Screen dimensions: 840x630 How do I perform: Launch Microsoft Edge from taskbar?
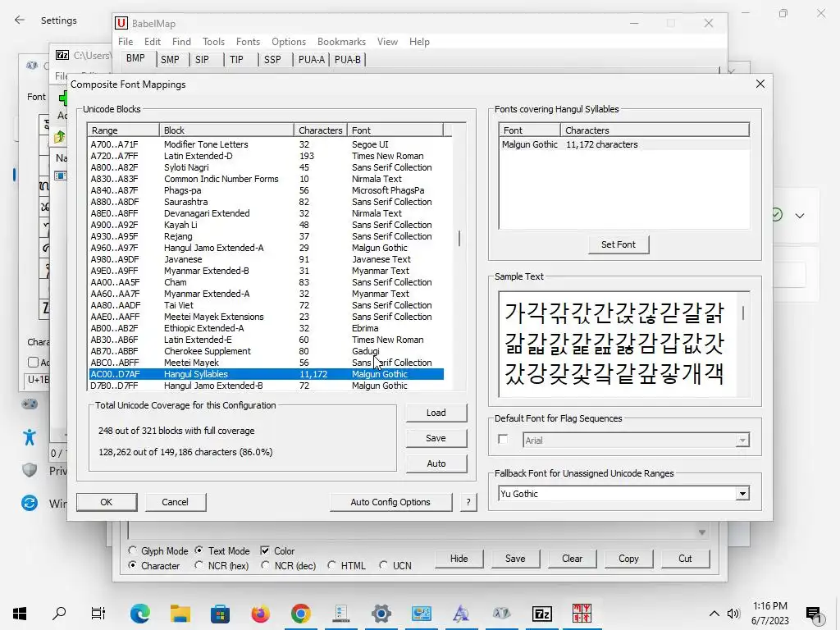[139, 613]
